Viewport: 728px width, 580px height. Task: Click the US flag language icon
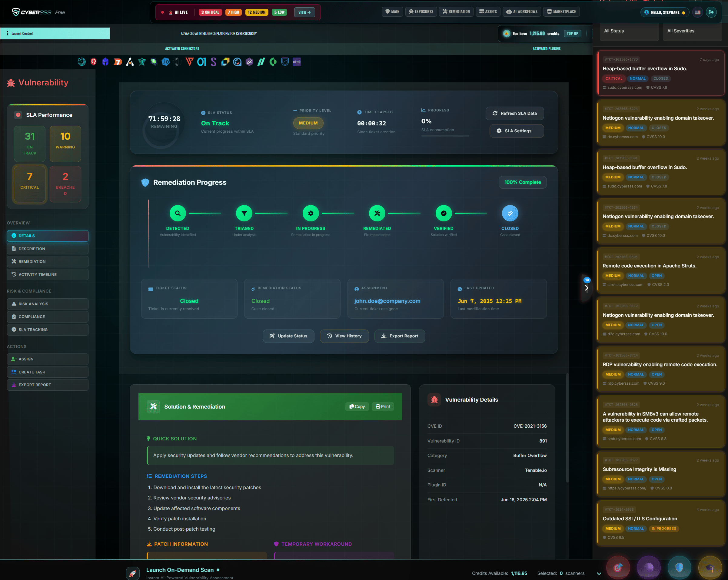[698, 12]
